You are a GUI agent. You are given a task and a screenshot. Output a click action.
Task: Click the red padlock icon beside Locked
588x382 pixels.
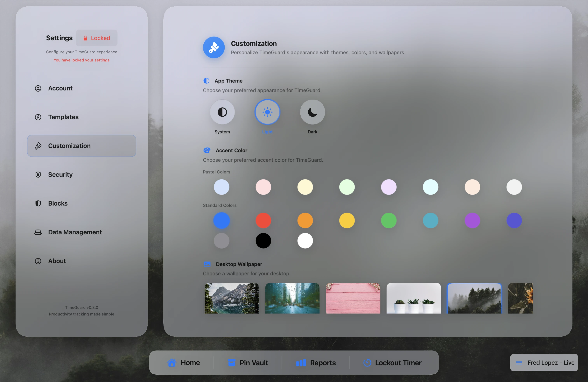85,38
